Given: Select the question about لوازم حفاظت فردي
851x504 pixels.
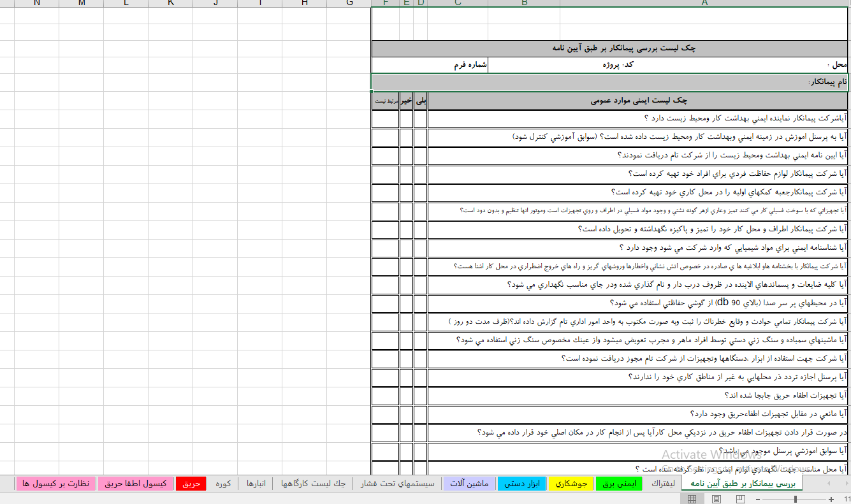Looking at the screenshot, I should 638,174.
